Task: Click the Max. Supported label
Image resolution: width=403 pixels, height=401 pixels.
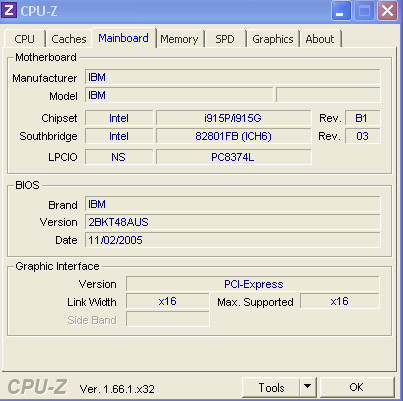Action: (255, 302)
